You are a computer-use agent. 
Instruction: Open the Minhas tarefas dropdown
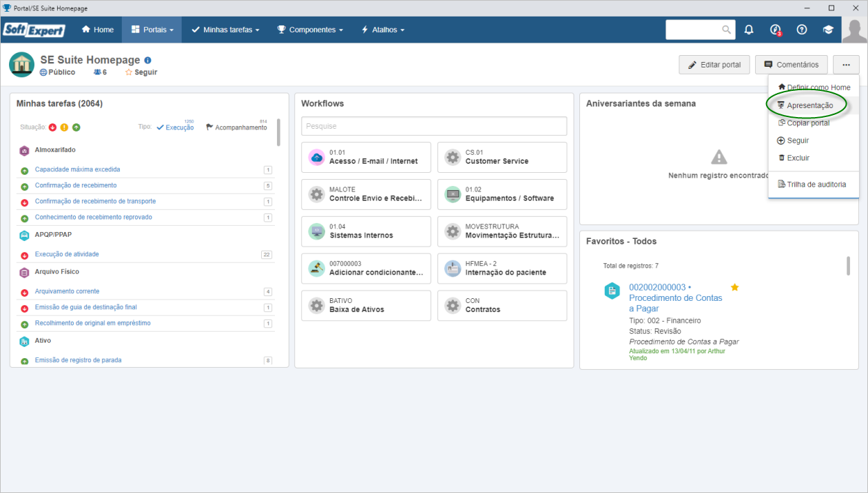pos(225,30)
